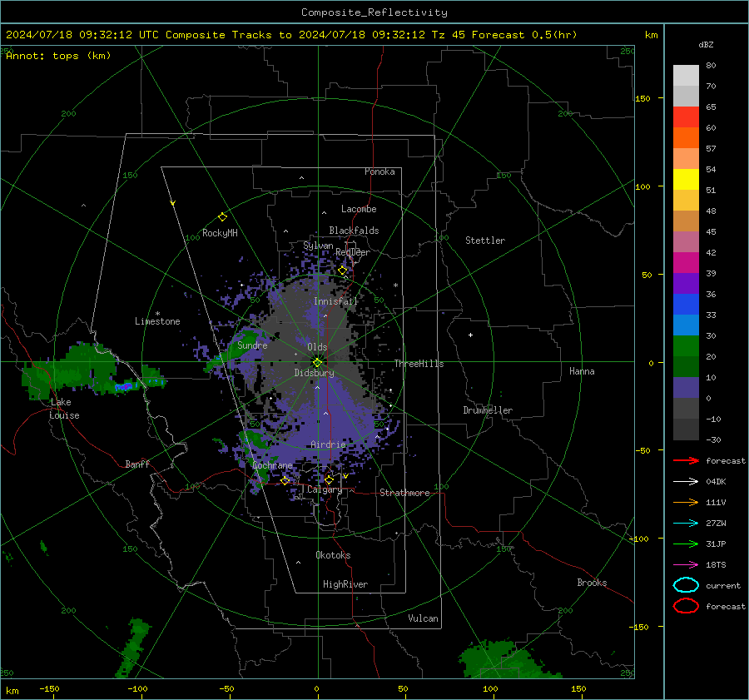Screen dimensions: 749x700
Task: Click the Drumheller city label
Action: tap(488, 410)
